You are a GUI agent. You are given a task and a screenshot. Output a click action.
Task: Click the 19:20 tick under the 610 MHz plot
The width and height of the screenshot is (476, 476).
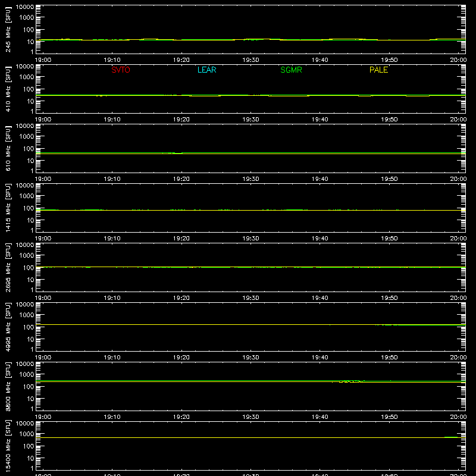point(181,179)
